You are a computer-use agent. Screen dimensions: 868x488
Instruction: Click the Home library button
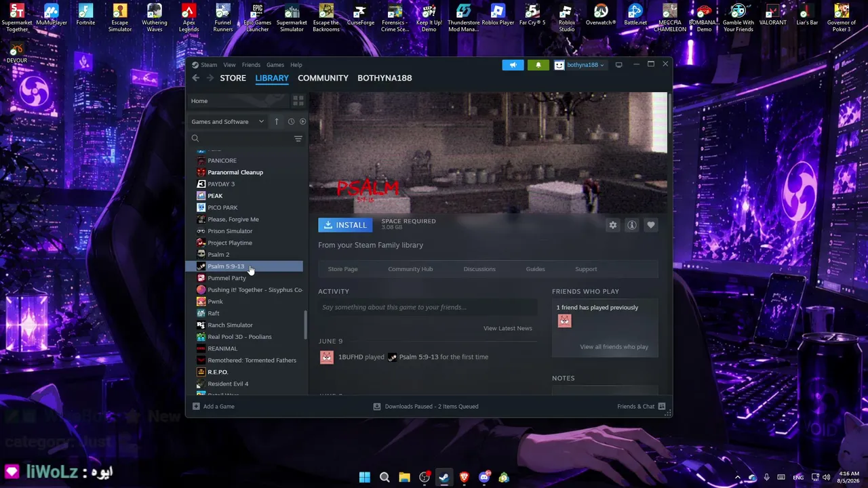(x=237, y=101)
